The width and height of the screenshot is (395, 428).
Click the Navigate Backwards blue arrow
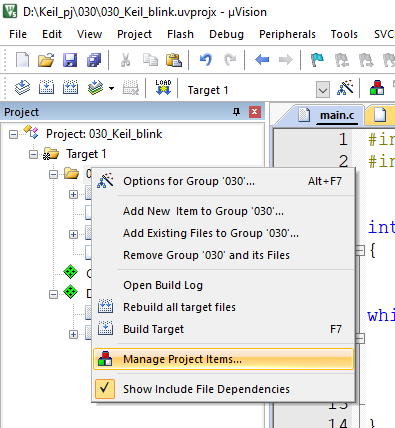pos(262,60)
